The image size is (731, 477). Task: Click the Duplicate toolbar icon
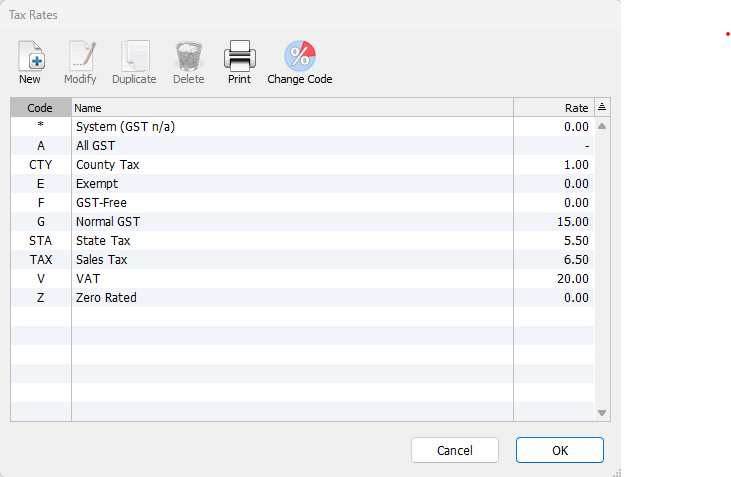(135, 56)
